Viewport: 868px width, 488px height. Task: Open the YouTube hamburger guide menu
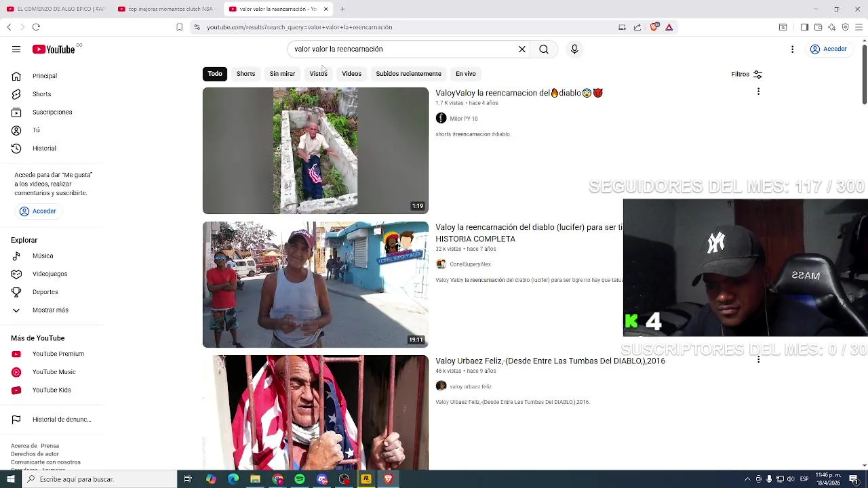[x=16, y=49]
